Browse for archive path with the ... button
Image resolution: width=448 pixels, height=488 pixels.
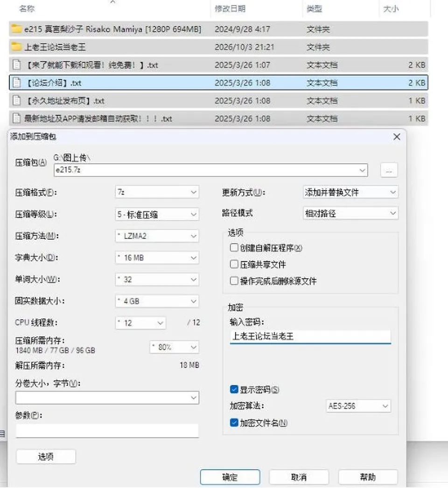(389, 170)
